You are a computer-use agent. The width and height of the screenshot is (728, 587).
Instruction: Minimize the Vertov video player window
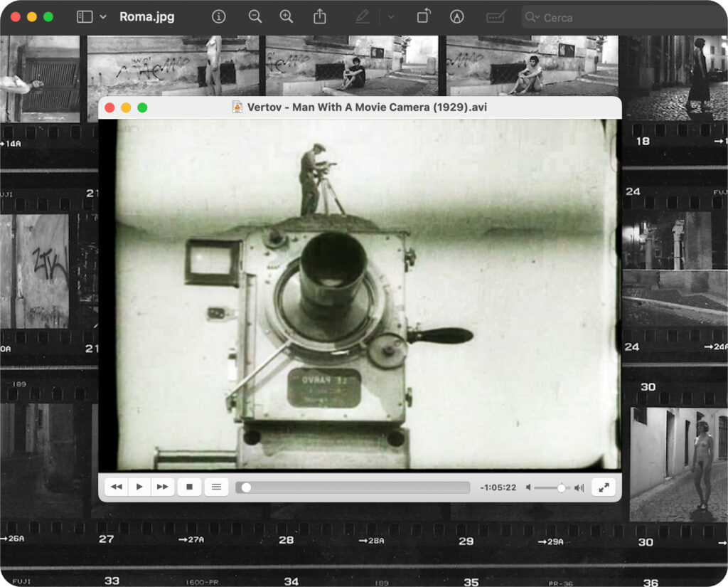pos(126,108)
